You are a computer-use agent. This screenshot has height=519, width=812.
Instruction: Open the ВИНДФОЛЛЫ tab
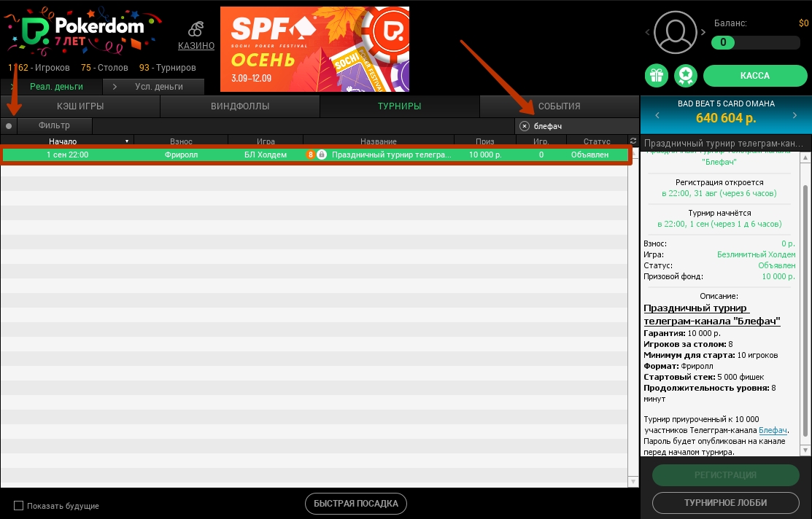tap(240, 106)
